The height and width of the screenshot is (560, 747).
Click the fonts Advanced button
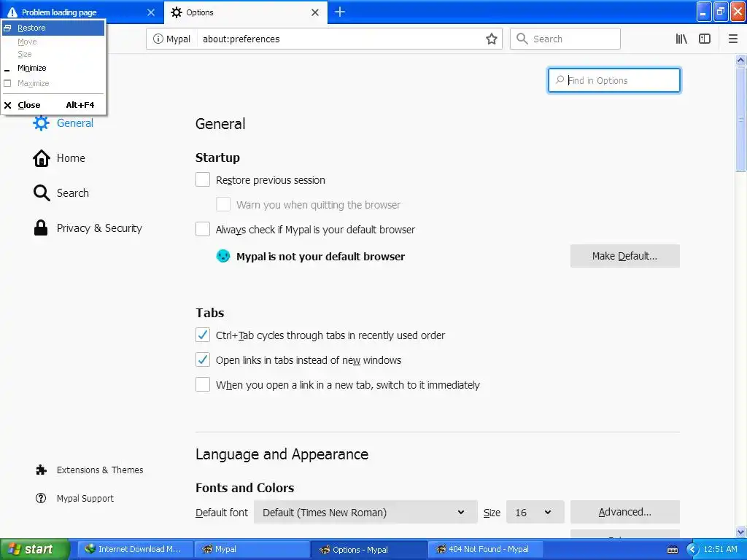coord(624,512)
